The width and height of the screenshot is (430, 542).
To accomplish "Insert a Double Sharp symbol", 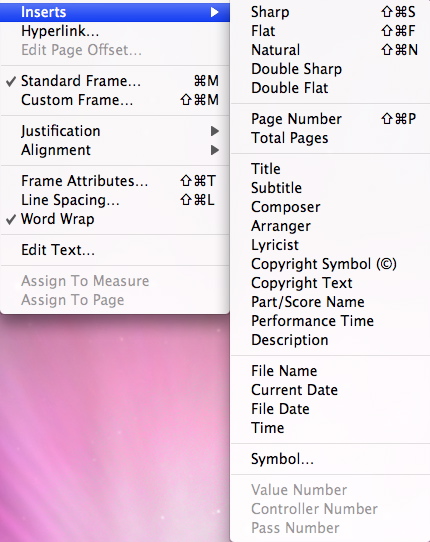I will pos(330,69).
